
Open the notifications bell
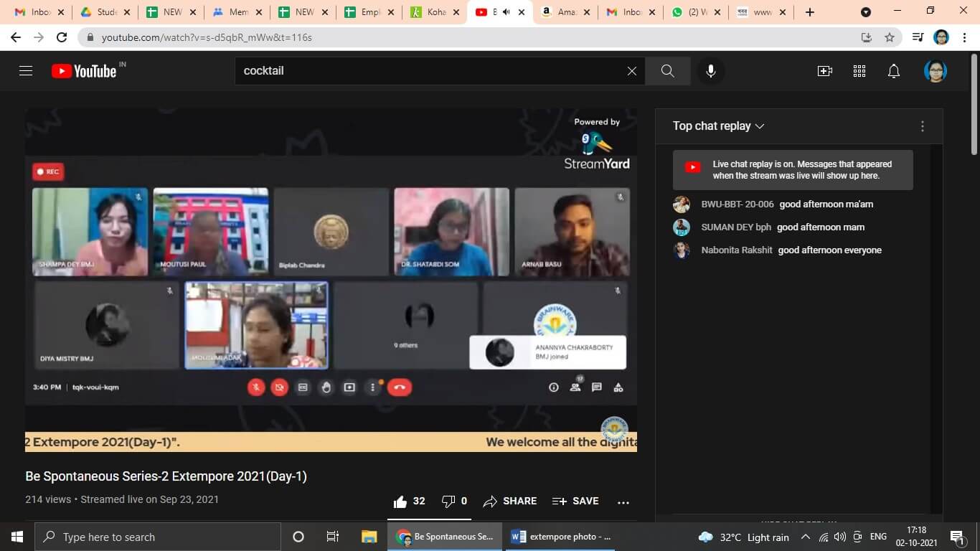(x=894, y=71)
